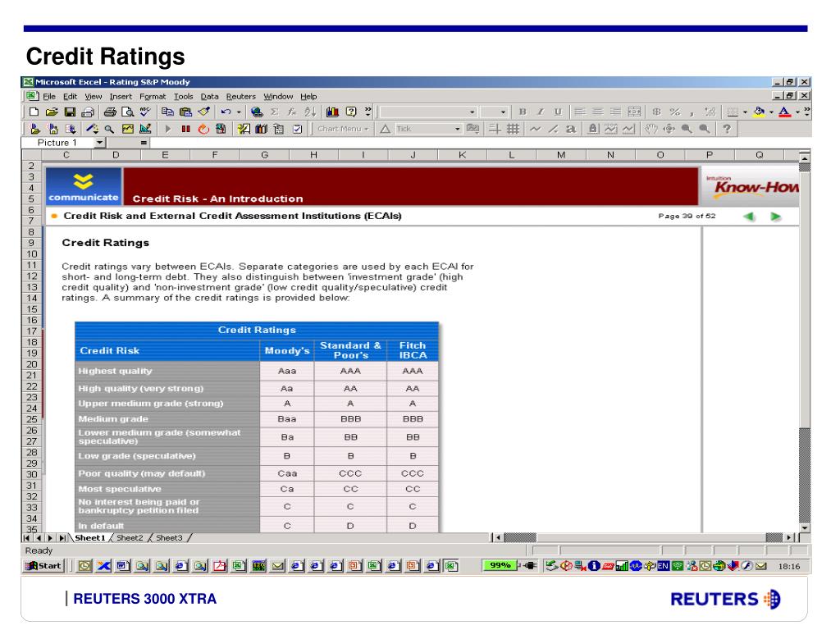The image size is (840, 630).
Task: Expand the Tick style dropdown
Action: pyautogui.click(x=458, y=129)
